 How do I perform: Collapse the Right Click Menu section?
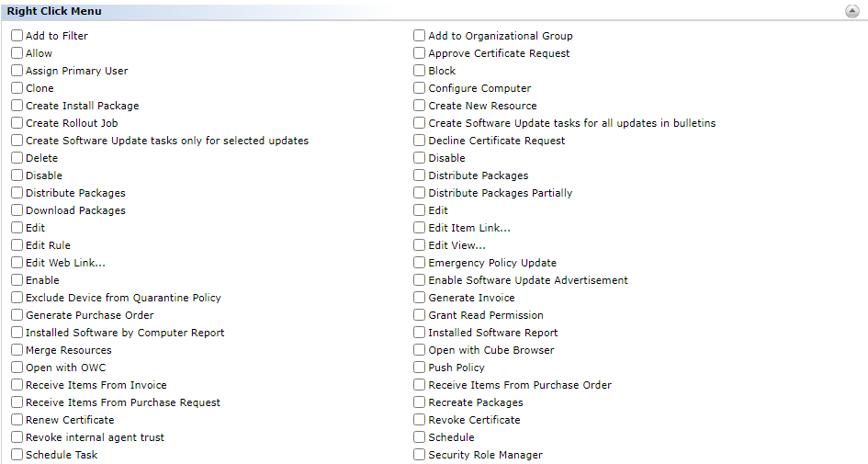(x=852, y=11)
